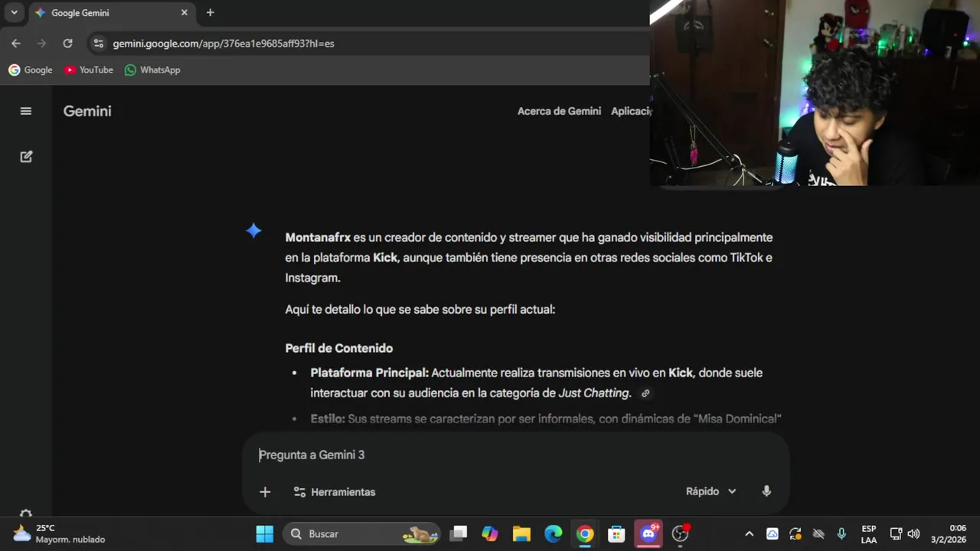Switch to Google Chrome in the taskbar
980x551 pixels.
[x=585, y=534]
